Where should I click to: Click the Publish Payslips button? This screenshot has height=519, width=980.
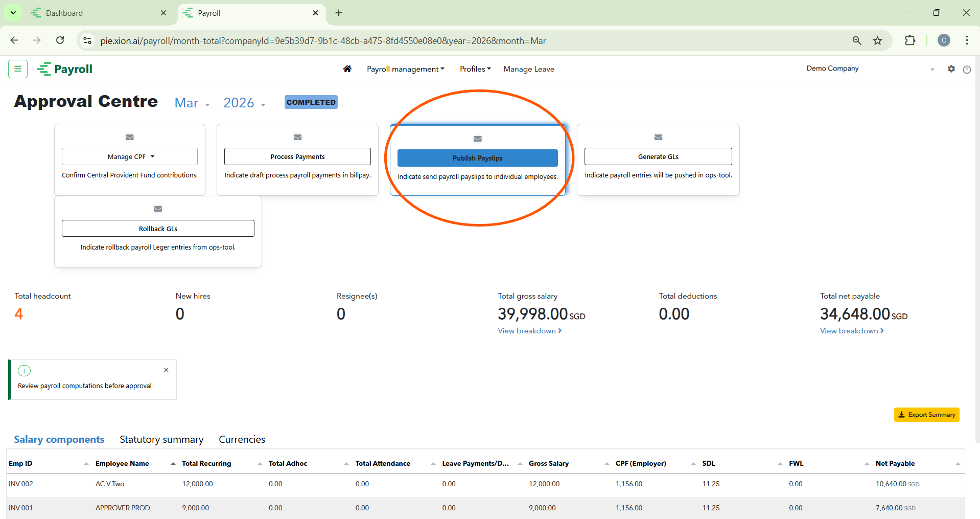pyautogui.click(x=477, y=158)
